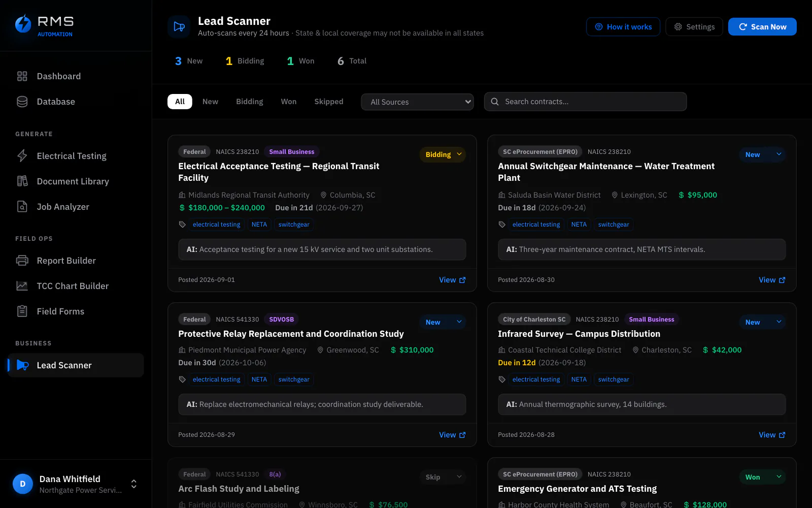Open View link on Regional Transit card
The height and width of the screenshot is (508, 812).
point(452,280)
